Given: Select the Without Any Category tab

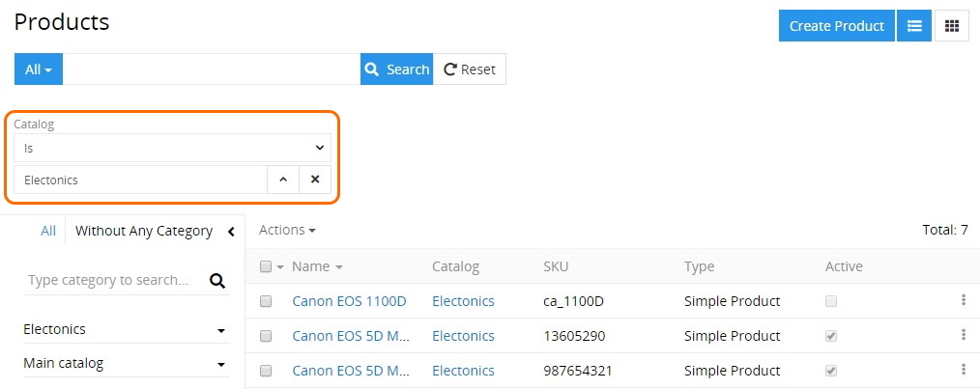Looking at the screenshot, I should (x=144, y=231).
